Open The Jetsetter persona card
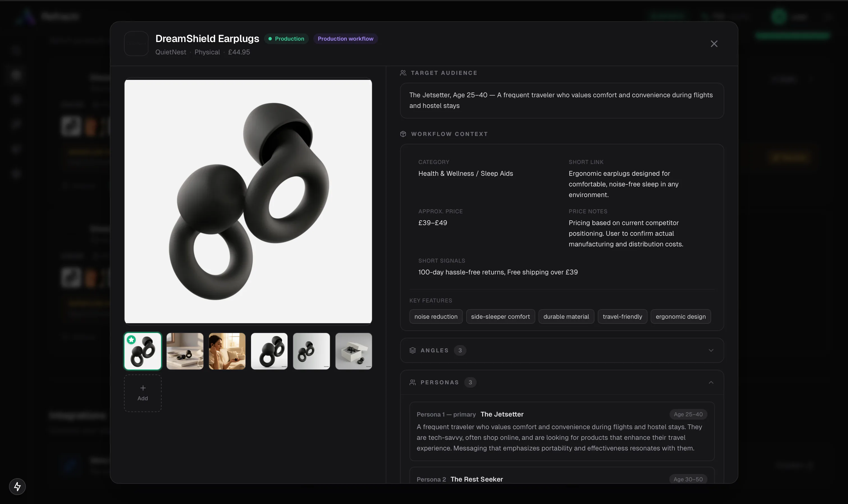848x504 pixels. point(562,431)
